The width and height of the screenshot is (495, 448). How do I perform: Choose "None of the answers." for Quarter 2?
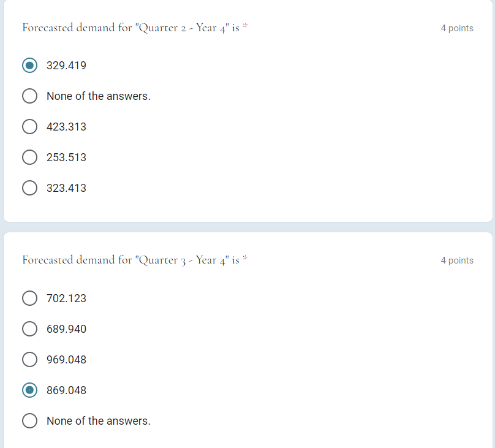pyautogui.click(x=29, y=96)
